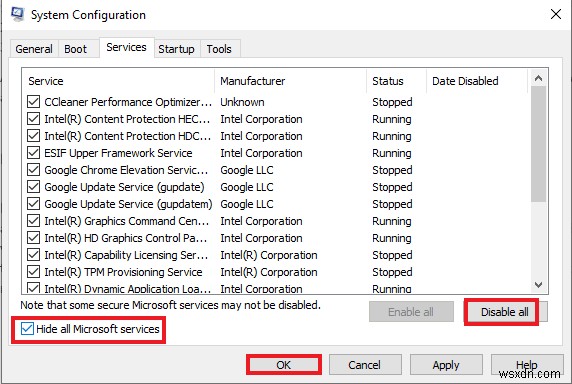572x384 pixels.
Task: Uncheck Google Update Service (gupdate)
Action: (34, 187)
